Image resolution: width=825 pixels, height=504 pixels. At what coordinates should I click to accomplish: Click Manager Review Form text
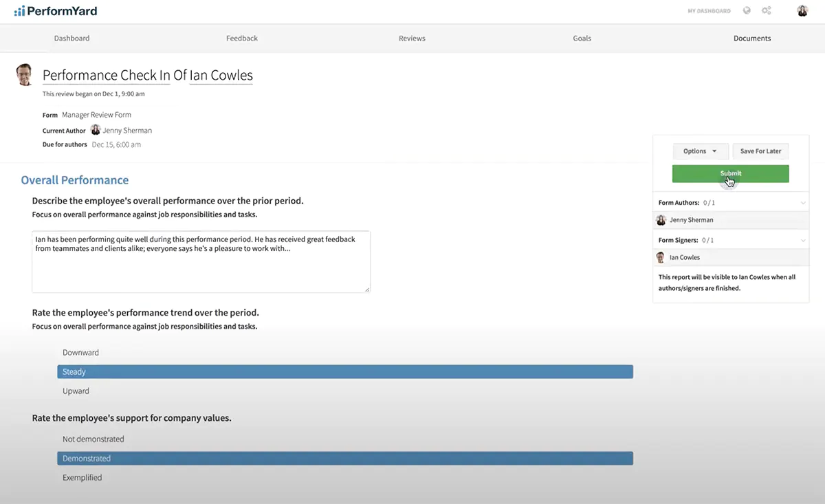click(96, 115)
